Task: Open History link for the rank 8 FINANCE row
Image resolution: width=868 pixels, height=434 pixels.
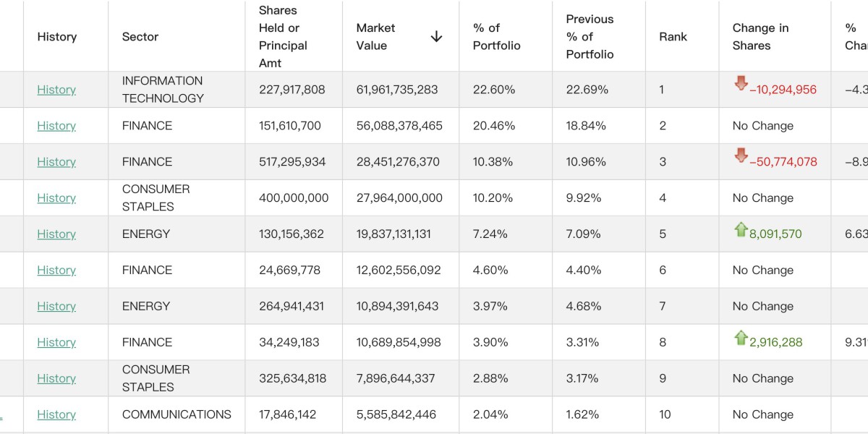Action: click(x=56, y=343)
